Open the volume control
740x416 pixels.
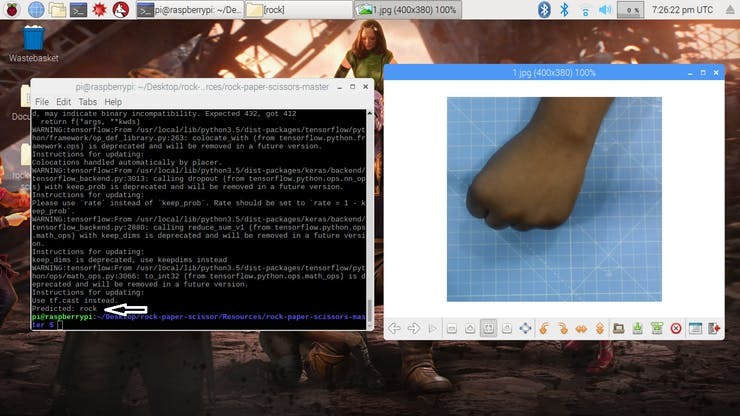click(605, 9)
